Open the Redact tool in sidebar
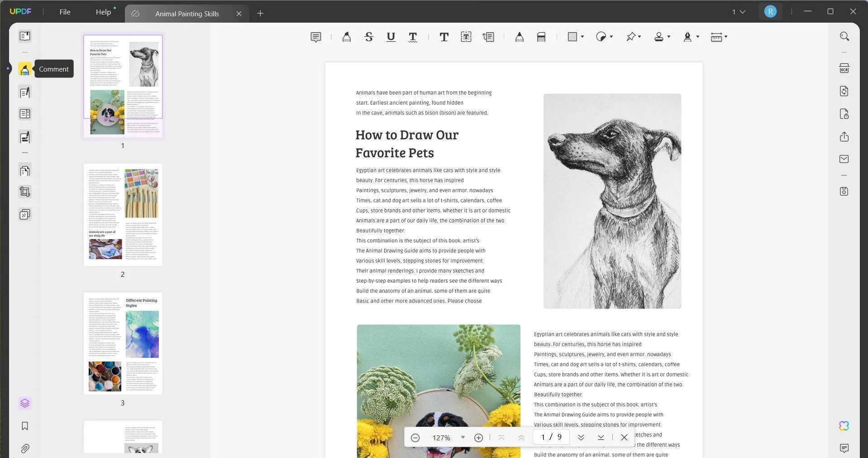Viewport: 868px width, 458px height. pyautogui.click(x=25, y=137)
